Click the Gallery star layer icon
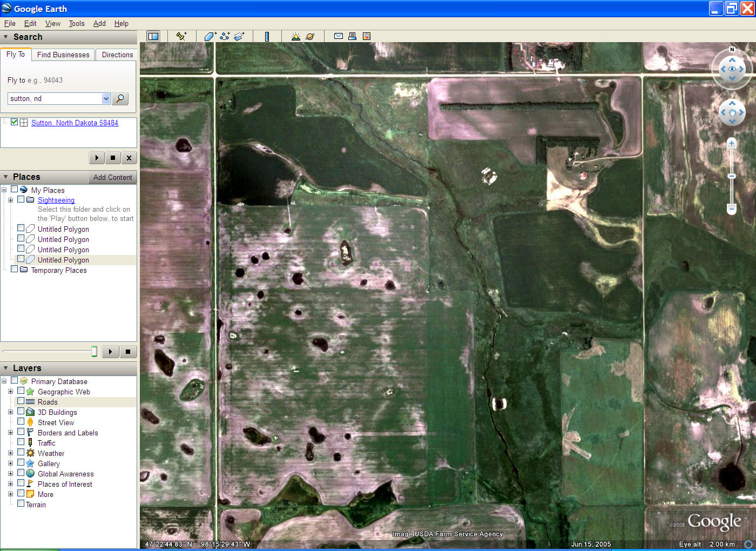The image size is (756, 551). tap(30, 463)
